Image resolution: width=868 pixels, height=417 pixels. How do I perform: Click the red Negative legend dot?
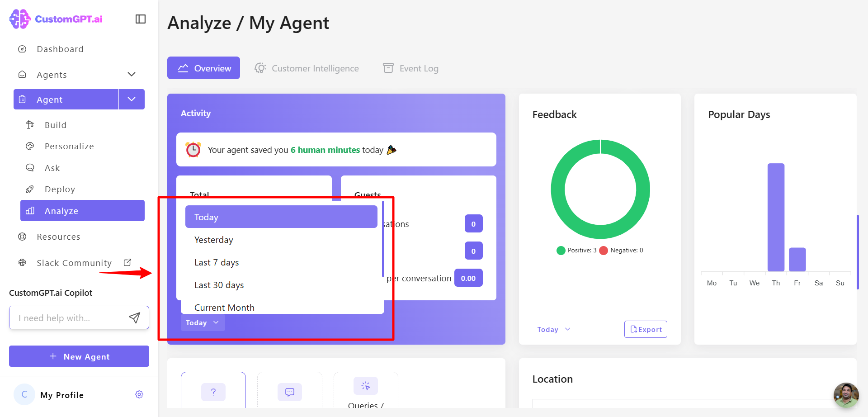pos(604,250)
